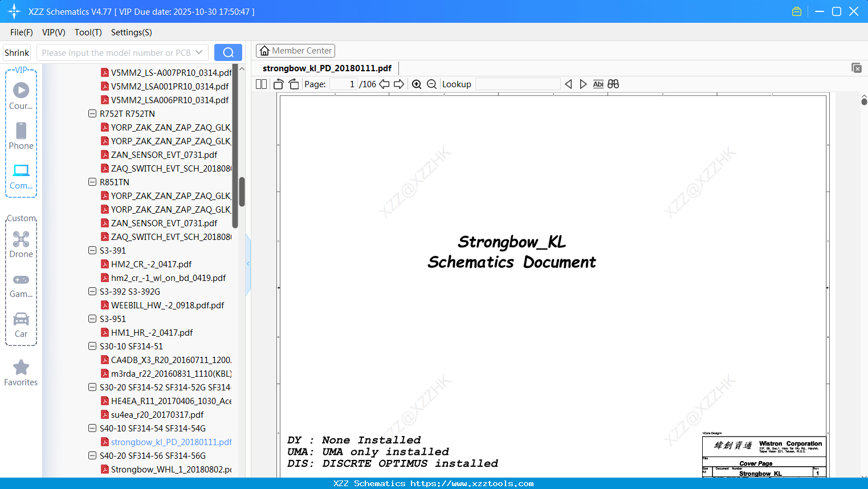Open the File(F) menu
This screenshot has width=868, height=489.
point(22,32)
